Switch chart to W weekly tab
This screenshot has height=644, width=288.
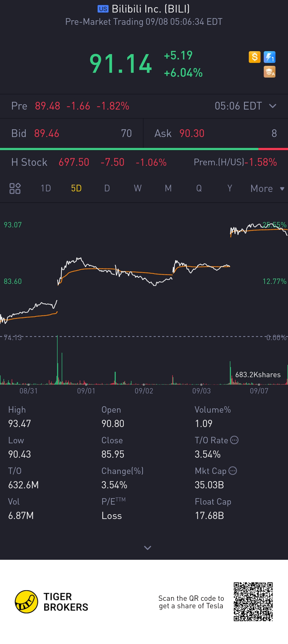tap(138, 188)
